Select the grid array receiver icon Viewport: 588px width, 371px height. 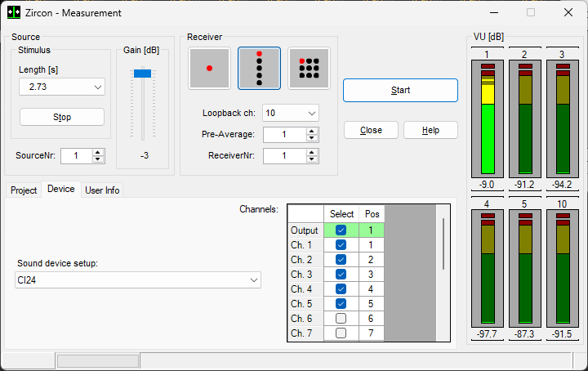(x=309, y=69)
